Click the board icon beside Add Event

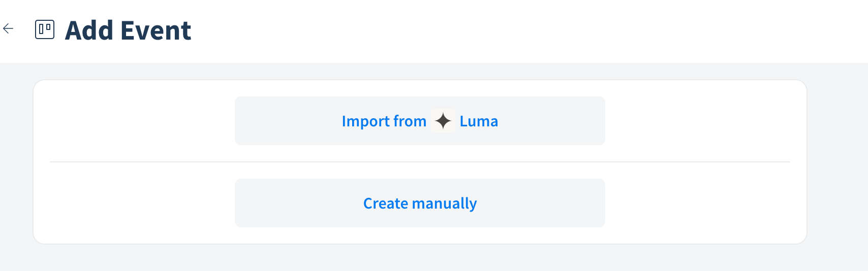pyautogui.click(x=45, y=29)
